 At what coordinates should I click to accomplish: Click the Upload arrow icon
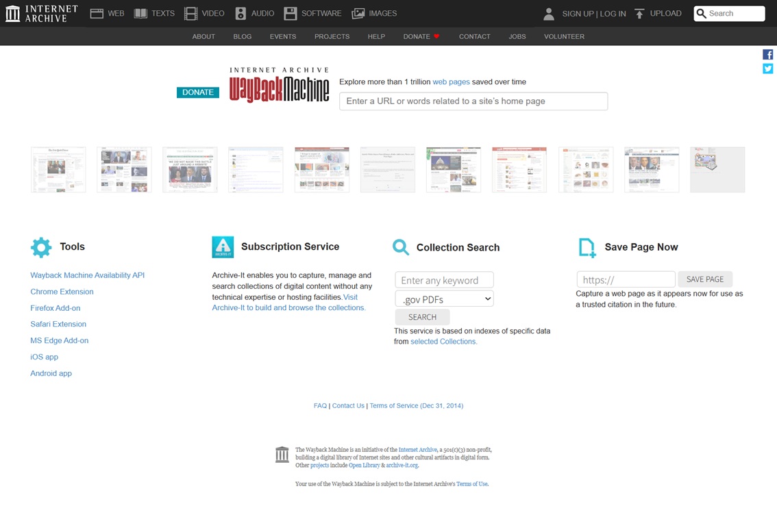pyautogui.click(x=639, y=13)
